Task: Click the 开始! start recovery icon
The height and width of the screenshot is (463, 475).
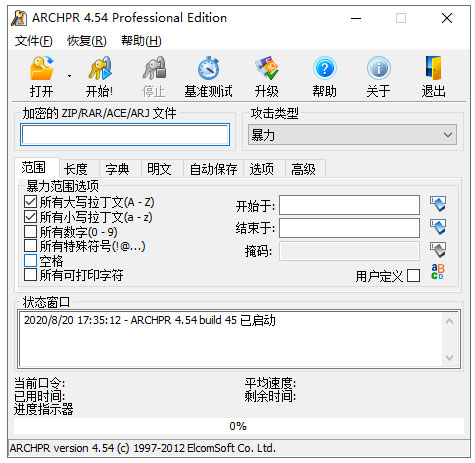Action: coord(100,68)
